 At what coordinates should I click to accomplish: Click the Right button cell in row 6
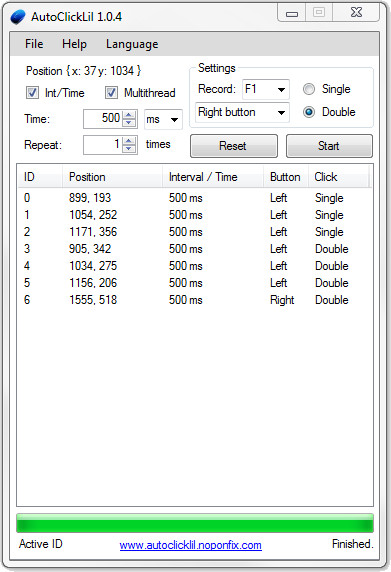pyautogui.click(x=282, y=300)
